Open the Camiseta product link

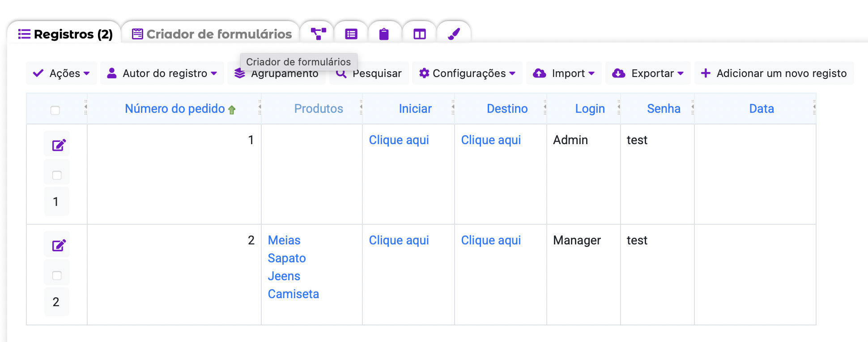point(293,294)
